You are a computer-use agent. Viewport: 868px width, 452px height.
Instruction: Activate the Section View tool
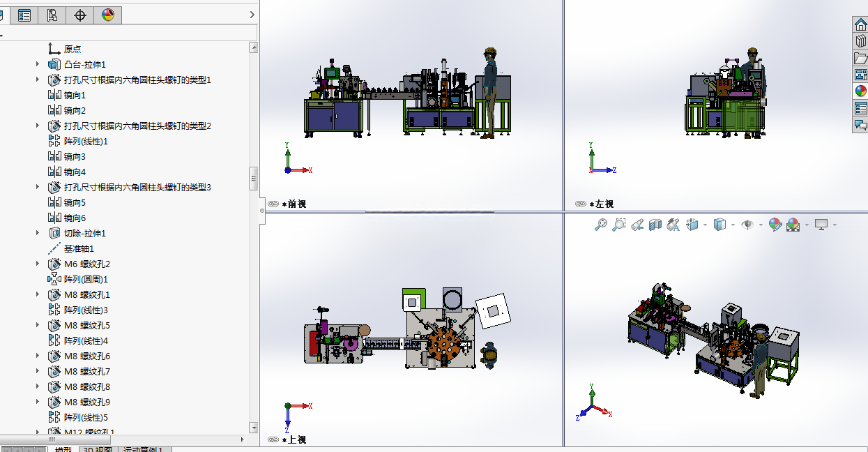[x=655, y=225]
